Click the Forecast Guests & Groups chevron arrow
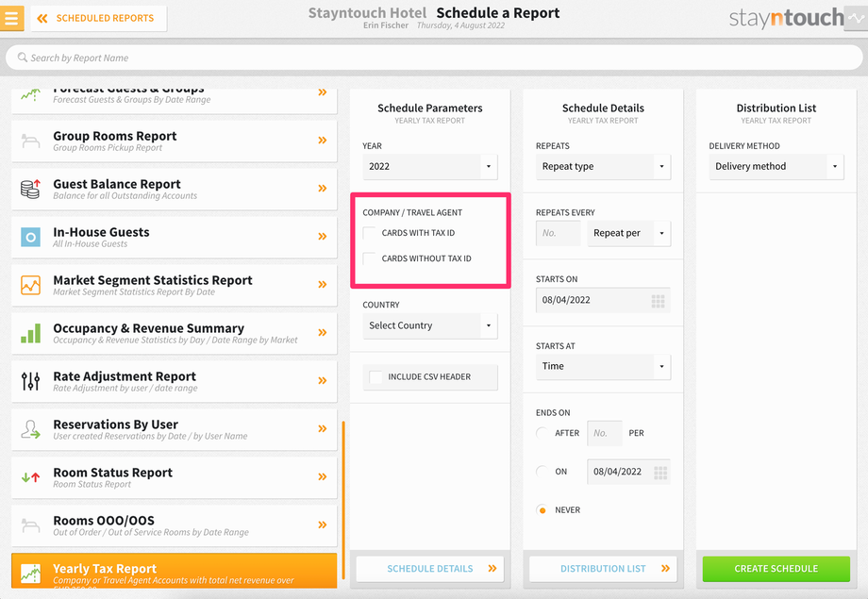 322,92
